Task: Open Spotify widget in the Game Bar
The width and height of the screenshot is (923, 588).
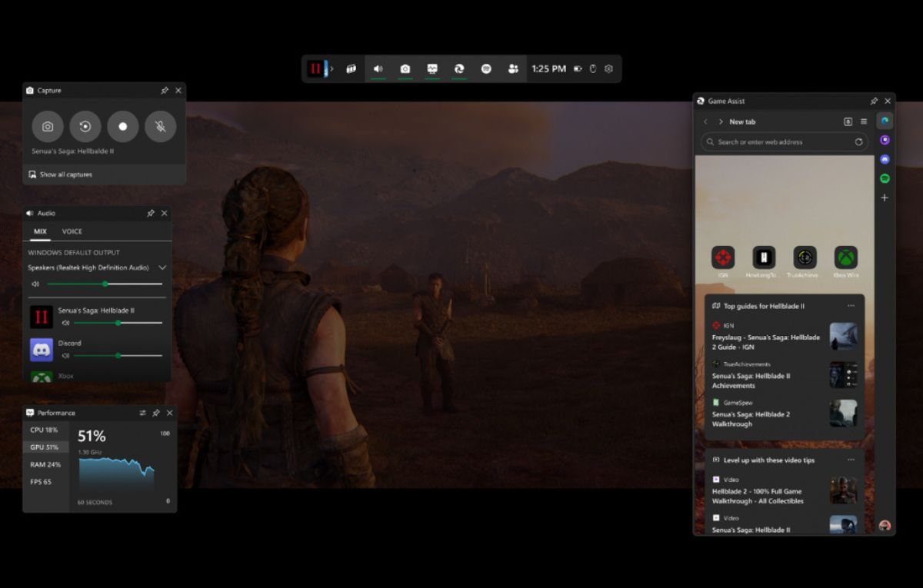Action: point(486,69)
